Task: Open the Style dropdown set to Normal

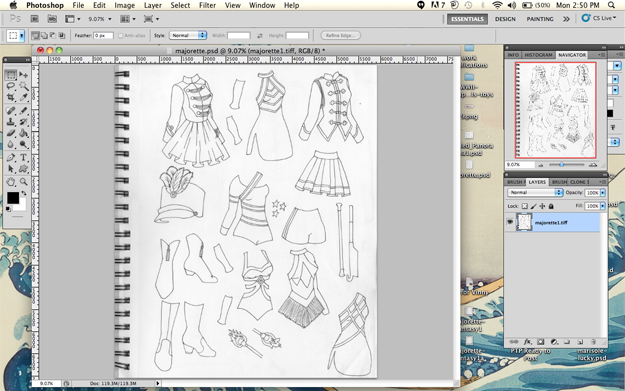Action: click(x=188, y=35)
